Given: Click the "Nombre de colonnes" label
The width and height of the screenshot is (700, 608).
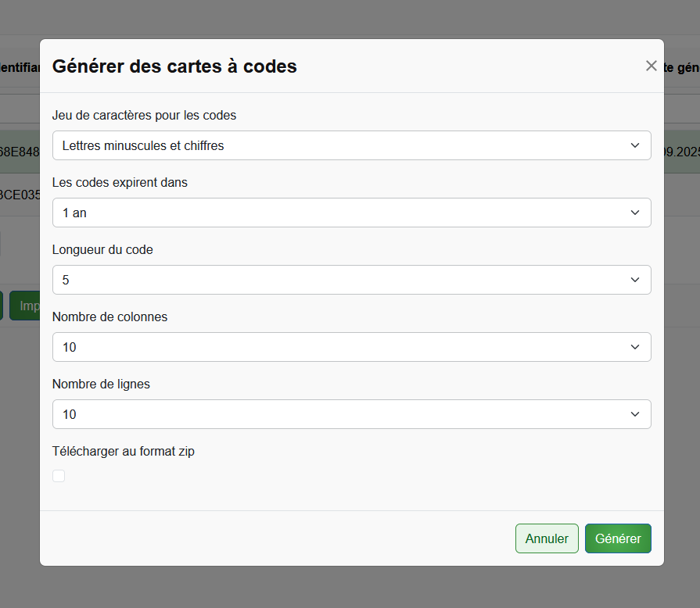Looking at the screenshot, I should click(109, 317).
